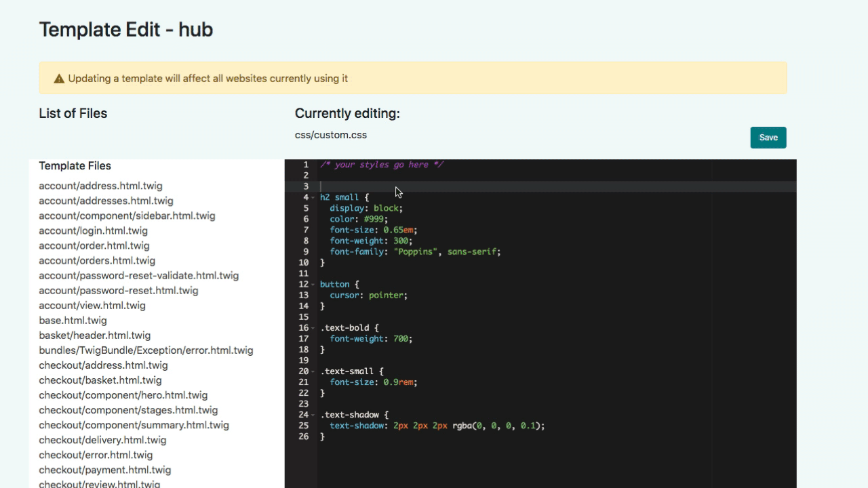868x488 pixels.
Task: Place cursor on empty line 3
Action: pyautogui.click(x=556, y=186)
